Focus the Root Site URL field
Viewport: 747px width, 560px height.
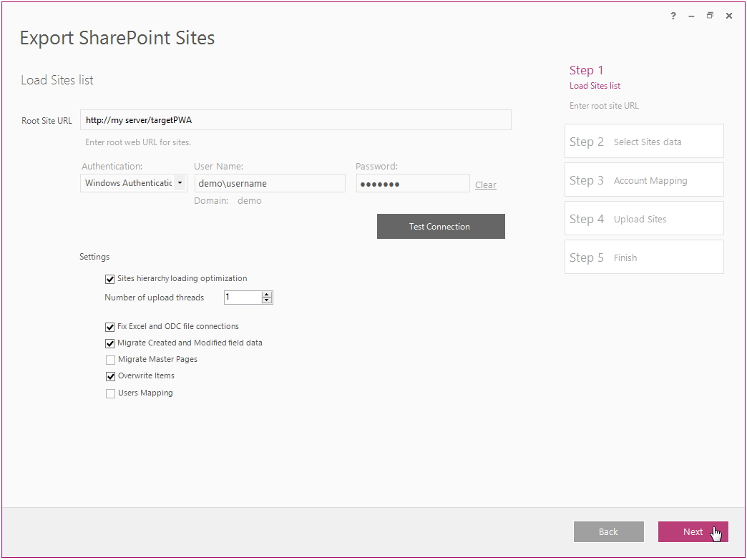tap(296, 120)
